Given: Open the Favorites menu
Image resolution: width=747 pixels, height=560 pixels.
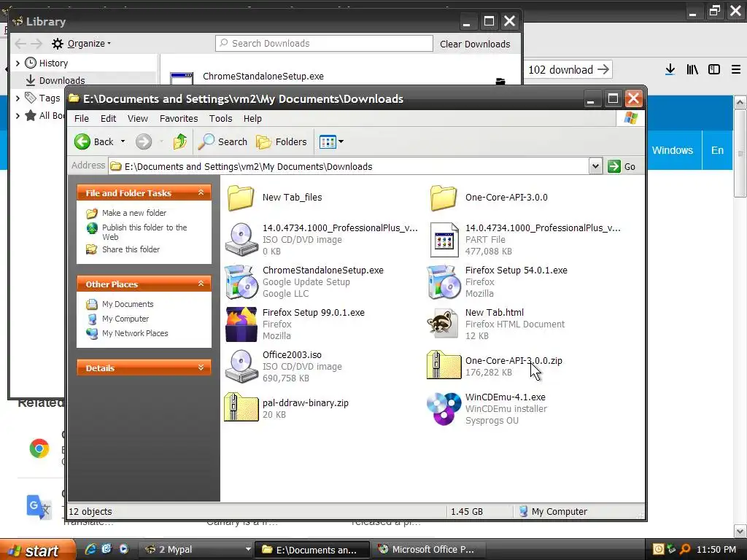Looking at the screenshot, I should [x=179, y=119].
